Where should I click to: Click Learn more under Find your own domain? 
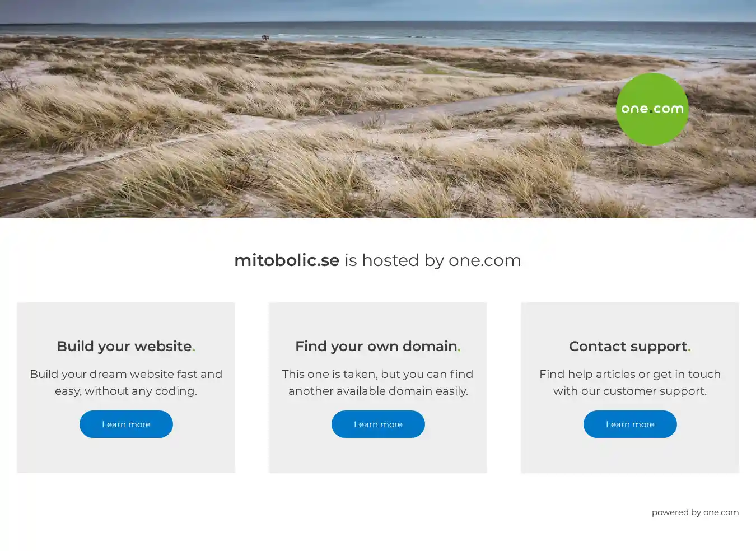pyautogui.click(x=378, y=424)
